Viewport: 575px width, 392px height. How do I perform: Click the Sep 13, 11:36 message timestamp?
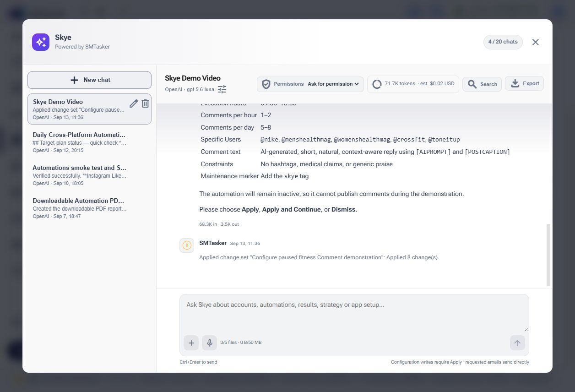click(x=245, y=244)
